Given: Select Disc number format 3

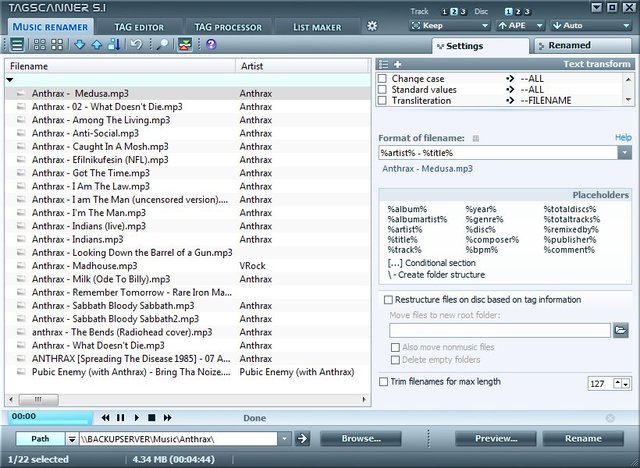Looking at the screenshot, I should [527, 11].
